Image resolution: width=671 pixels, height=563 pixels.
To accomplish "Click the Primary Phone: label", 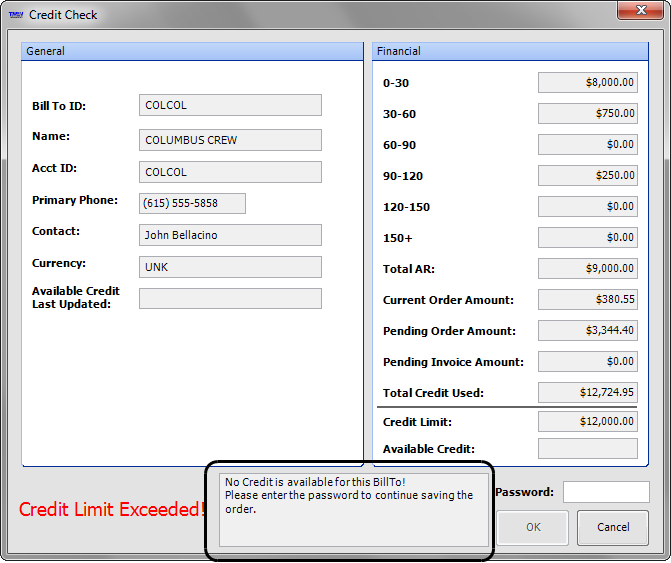I will (x=75, y=201).
